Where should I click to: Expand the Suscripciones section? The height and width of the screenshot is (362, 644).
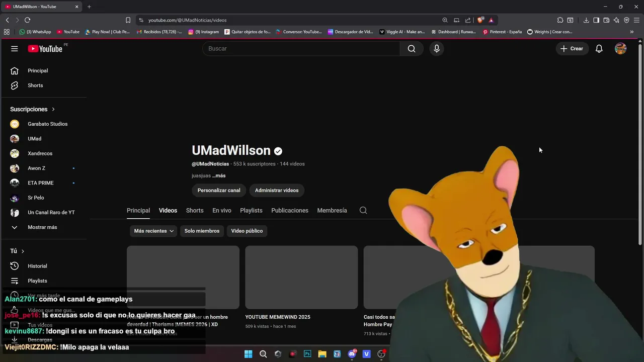[x=32, y=109]
